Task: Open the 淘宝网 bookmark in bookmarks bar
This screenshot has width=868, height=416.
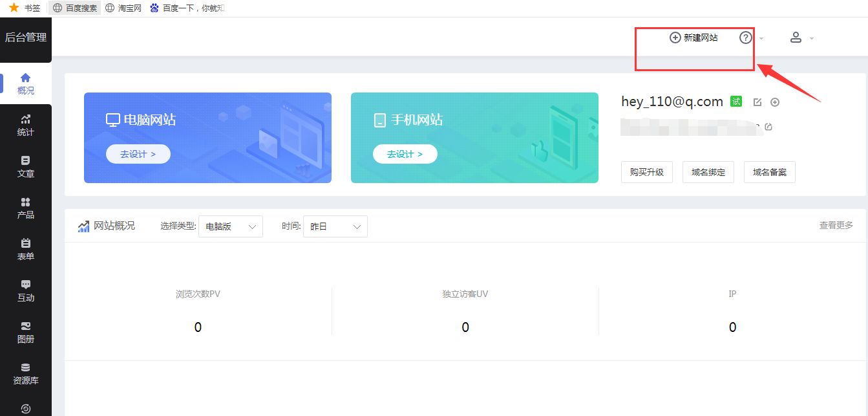Action: click(123, 8)
